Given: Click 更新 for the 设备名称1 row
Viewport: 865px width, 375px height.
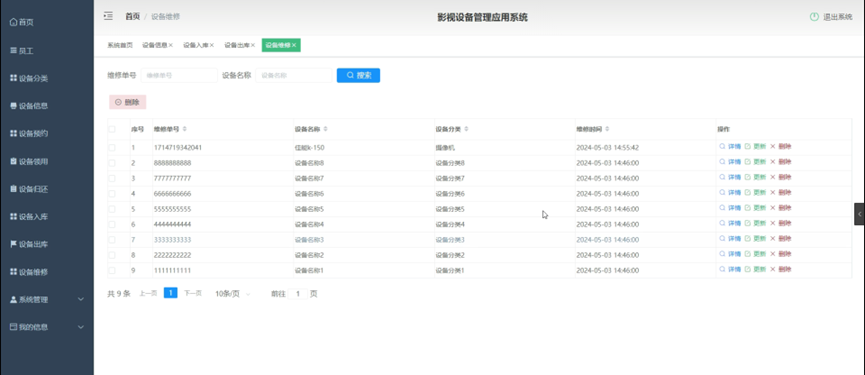Looking at the screenshot, I should pyautogui.click(x=755, y=270).
